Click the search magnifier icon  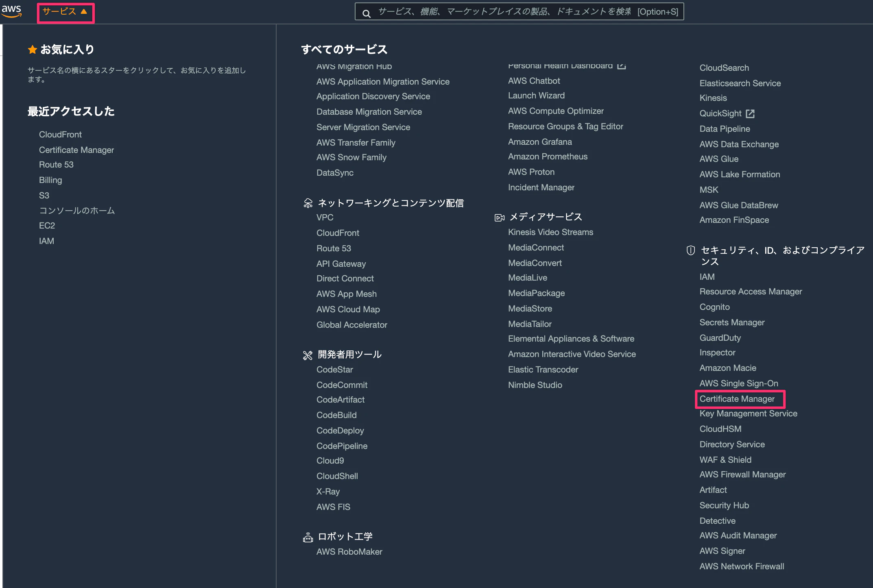(x=367, y=13)
